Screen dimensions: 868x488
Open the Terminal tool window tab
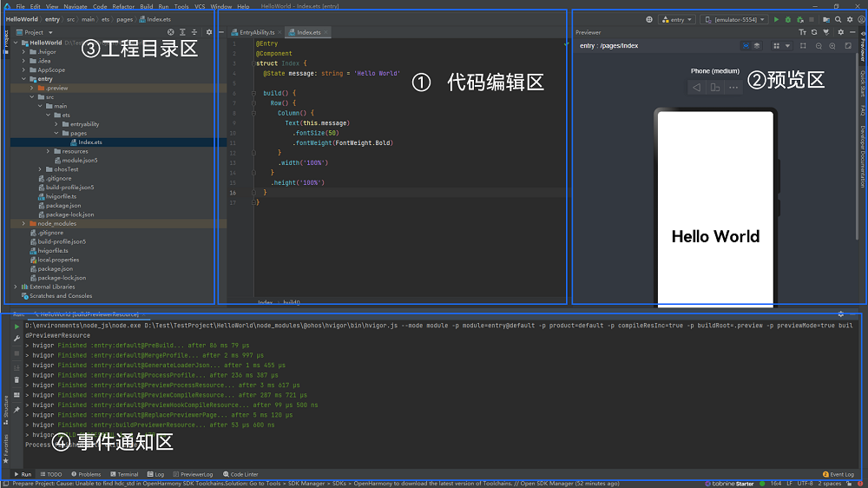[x=124, y=474]
